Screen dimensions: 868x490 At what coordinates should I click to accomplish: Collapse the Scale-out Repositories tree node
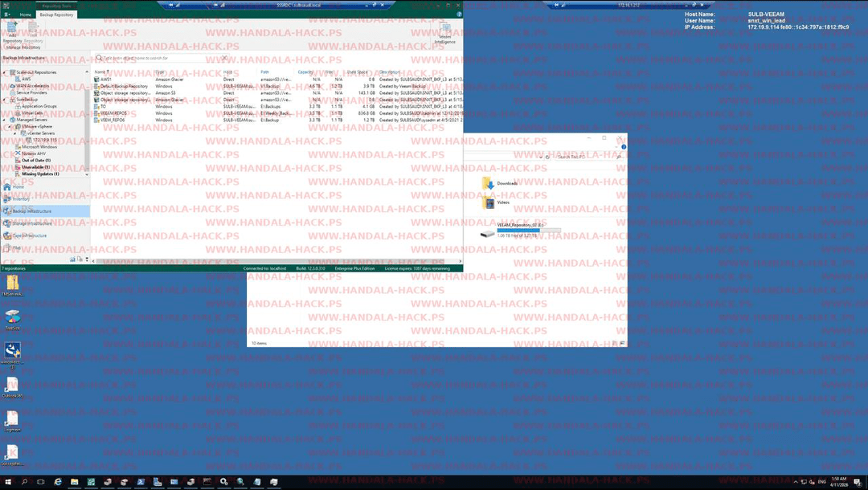click(5, 72)
